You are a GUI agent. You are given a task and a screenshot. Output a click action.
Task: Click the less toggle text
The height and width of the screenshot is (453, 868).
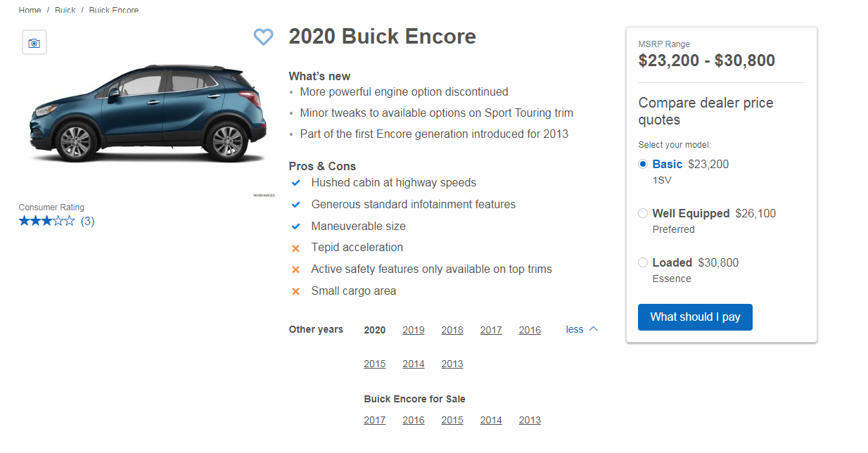574,329
